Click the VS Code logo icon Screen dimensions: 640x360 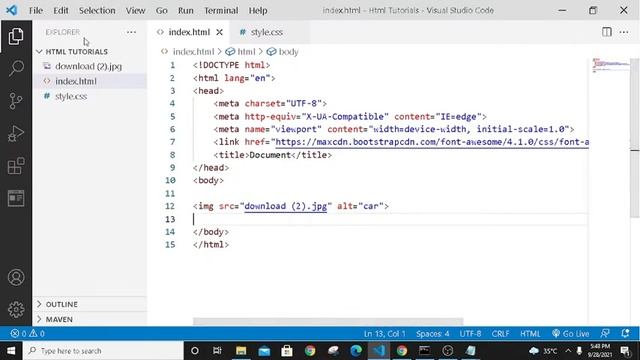pos(11,10)
